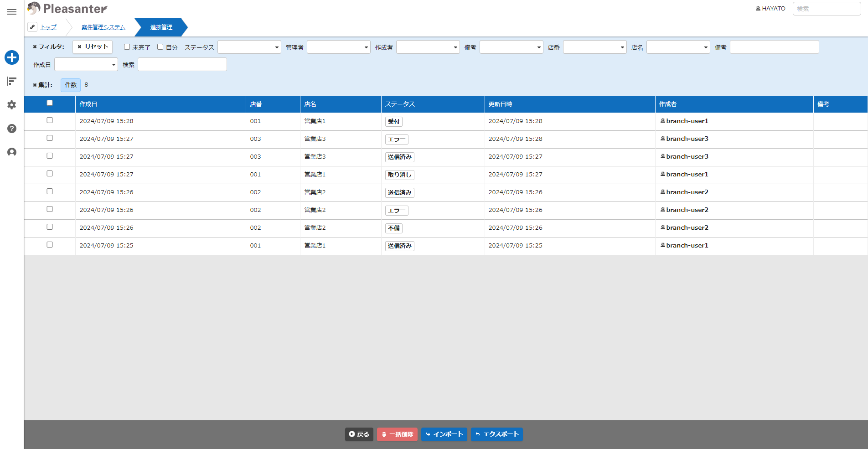The width and height of the screenshot is (868, 449).
Task: Open the user account sidebar icon
Action: click(12, 152)
